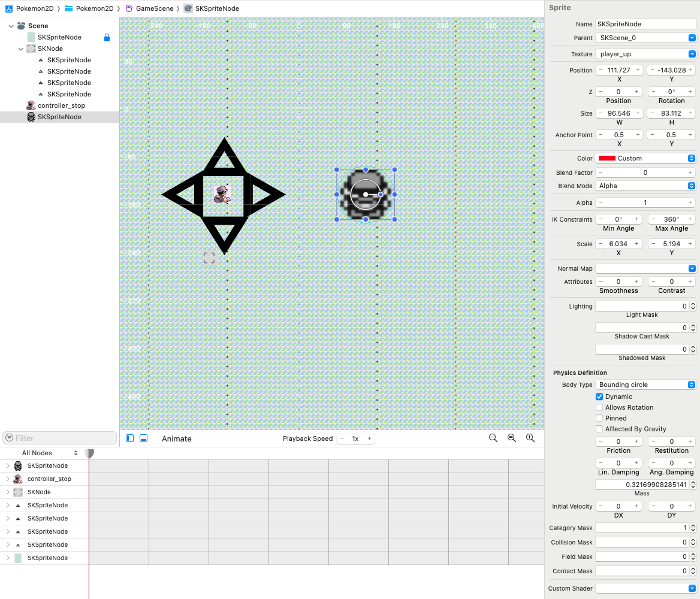Click the lock icon beside the first SKSpriteNode
The image size is (700, 599).
pyautogui.click(x=107, y=37)
